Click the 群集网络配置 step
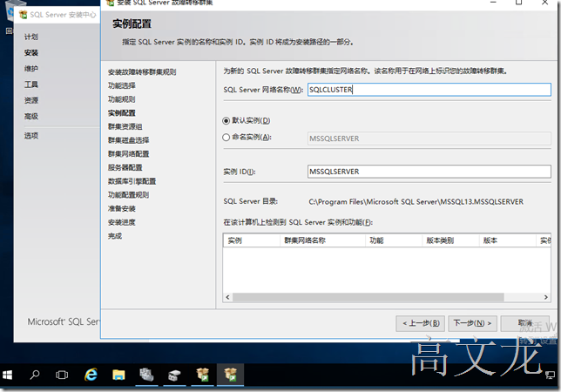561x392 pixels. [128, 154]
